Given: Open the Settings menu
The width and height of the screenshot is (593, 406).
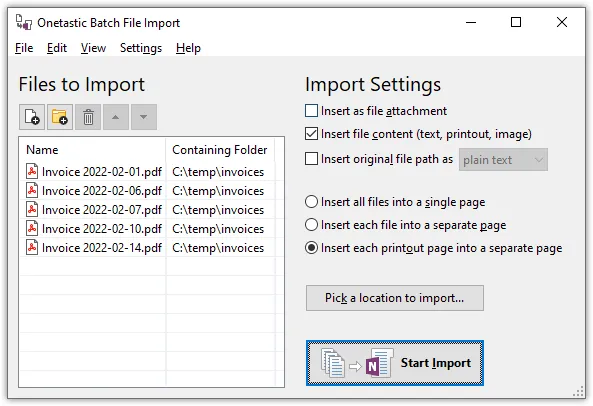Looking at the screenshot, I should (x=141, y=48).
